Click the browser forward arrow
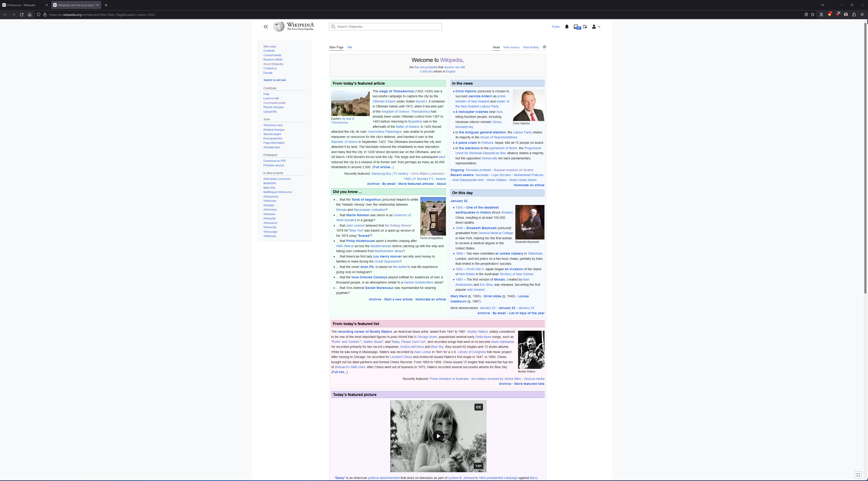 [14, 14]
